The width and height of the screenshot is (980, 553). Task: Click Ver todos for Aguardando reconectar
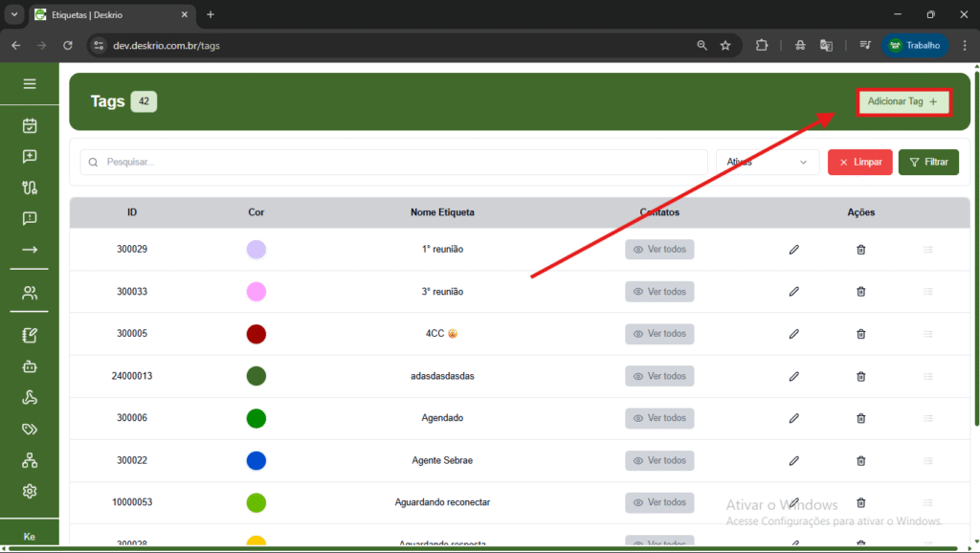tap(659, 502)
